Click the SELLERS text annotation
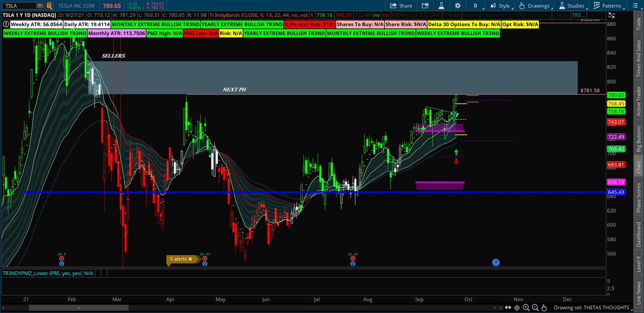The image size is (644, 313). coord(114,56)
